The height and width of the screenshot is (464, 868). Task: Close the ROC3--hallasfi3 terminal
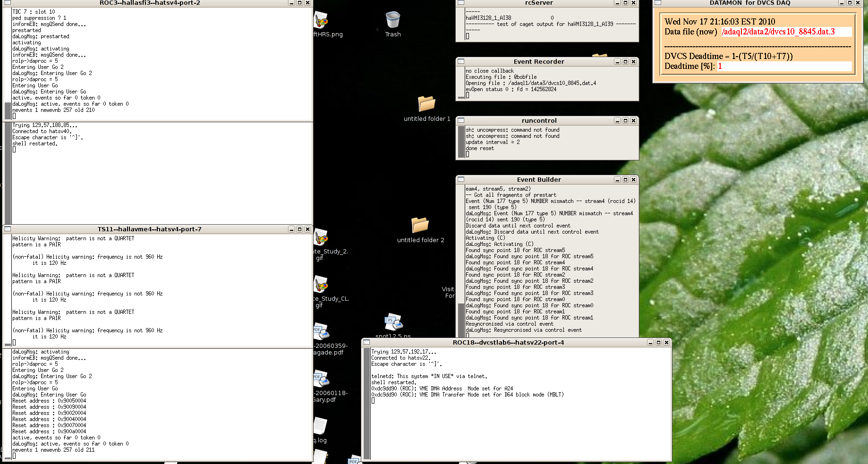click(307, 3)
